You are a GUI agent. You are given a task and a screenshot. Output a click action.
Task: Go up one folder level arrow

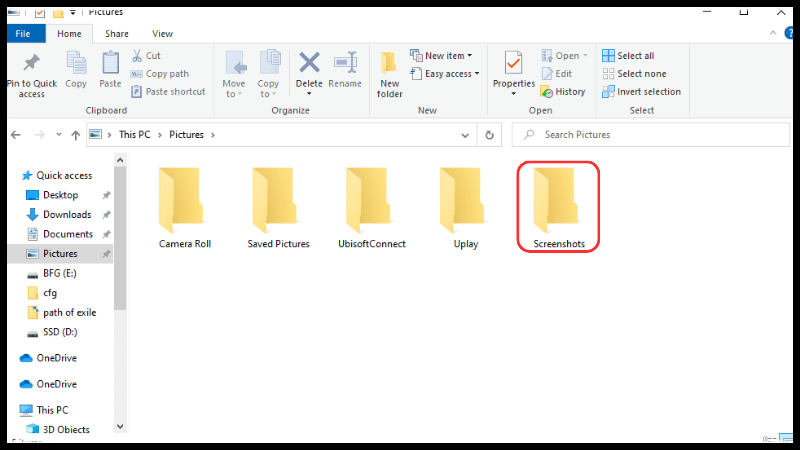tap(76, 135)
